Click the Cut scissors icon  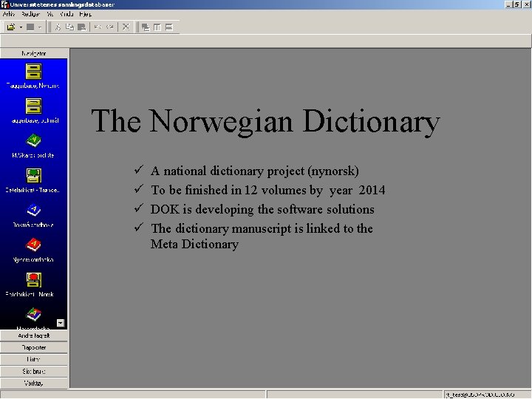point(58,27)
